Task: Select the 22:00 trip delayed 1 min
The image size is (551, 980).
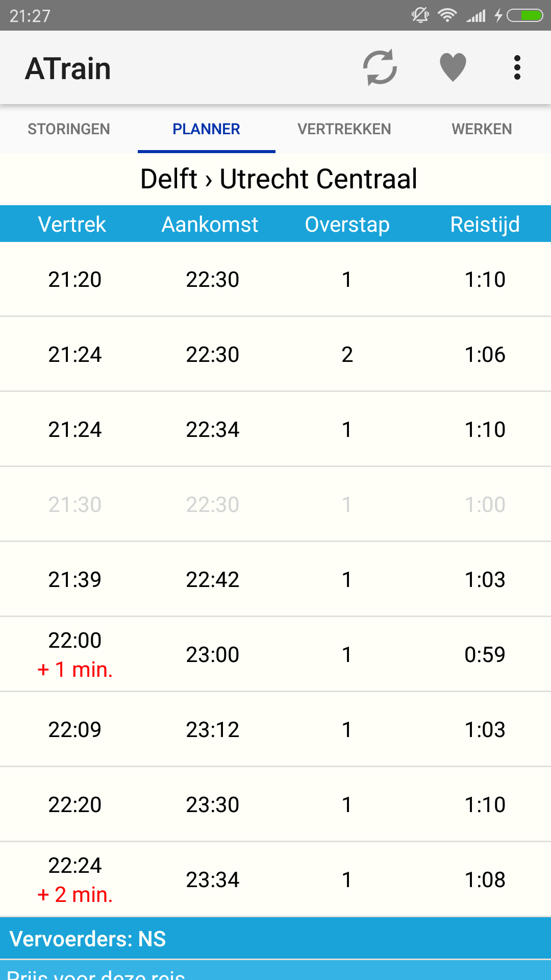Action: pos(275,654)
